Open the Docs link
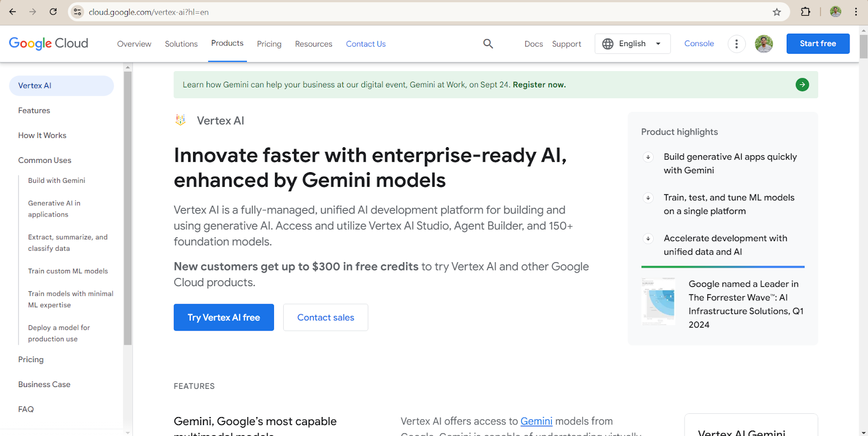Viewport: 868px width, 436px height. (x=534, y=44)
